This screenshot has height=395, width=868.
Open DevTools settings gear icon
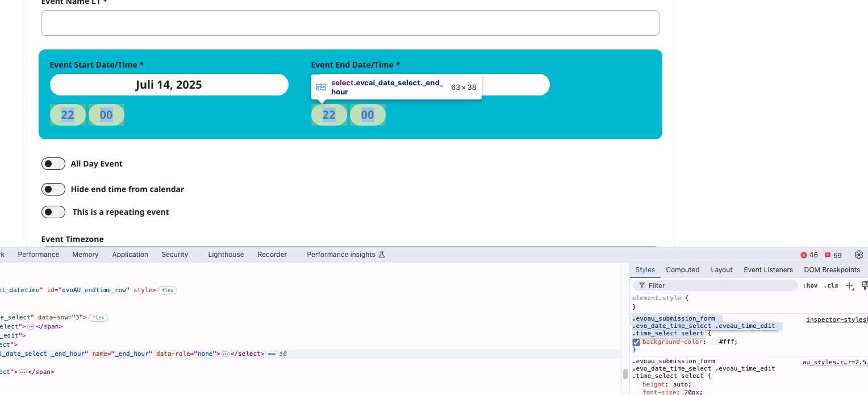point(858,255)
